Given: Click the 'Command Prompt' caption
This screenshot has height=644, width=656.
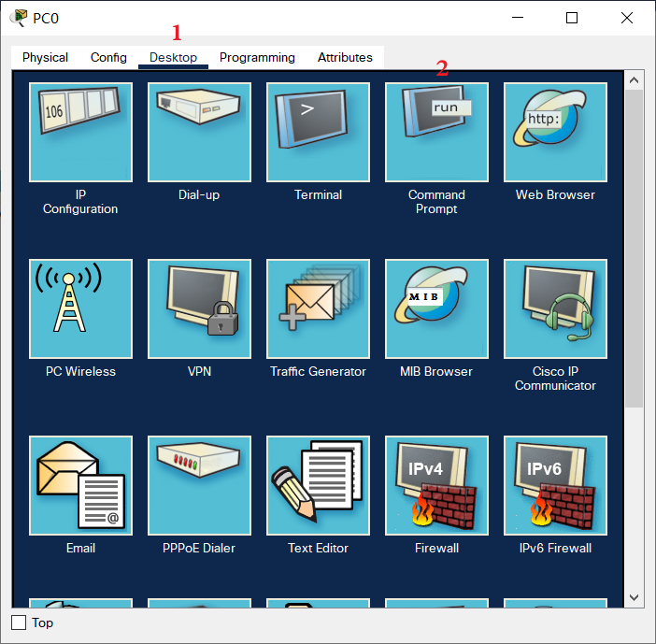Looking at the screenshot, I should [x=436, y=202].
